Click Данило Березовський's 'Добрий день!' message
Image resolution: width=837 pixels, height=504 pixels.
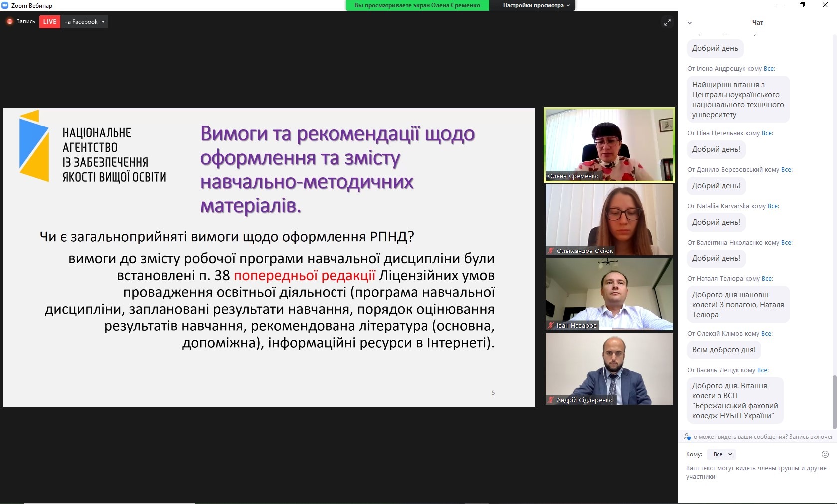pos(716,186)
